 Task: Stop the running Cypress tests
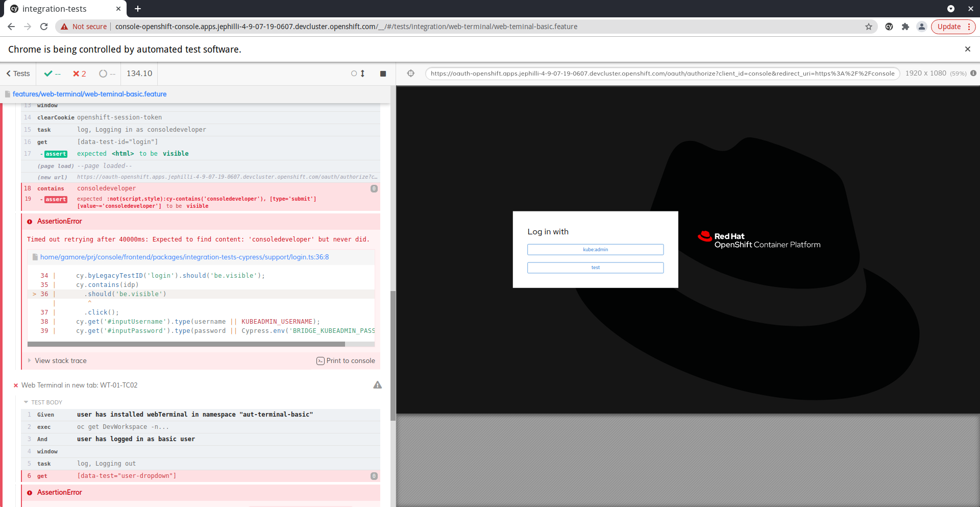383,74
